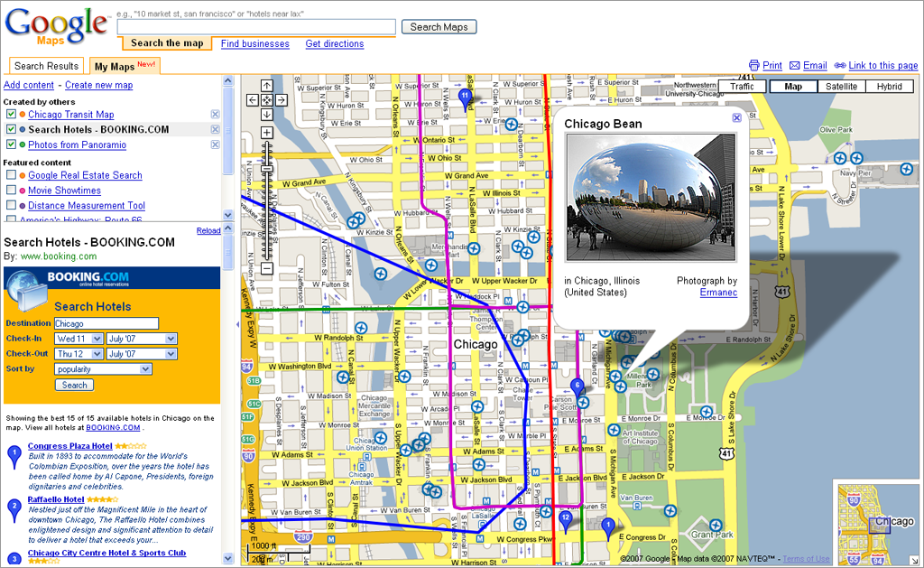Image resolution: width=924 pixels, height=568 pixels.
Task: Check Google Real Estate Search
Action: tap(11, 174)
